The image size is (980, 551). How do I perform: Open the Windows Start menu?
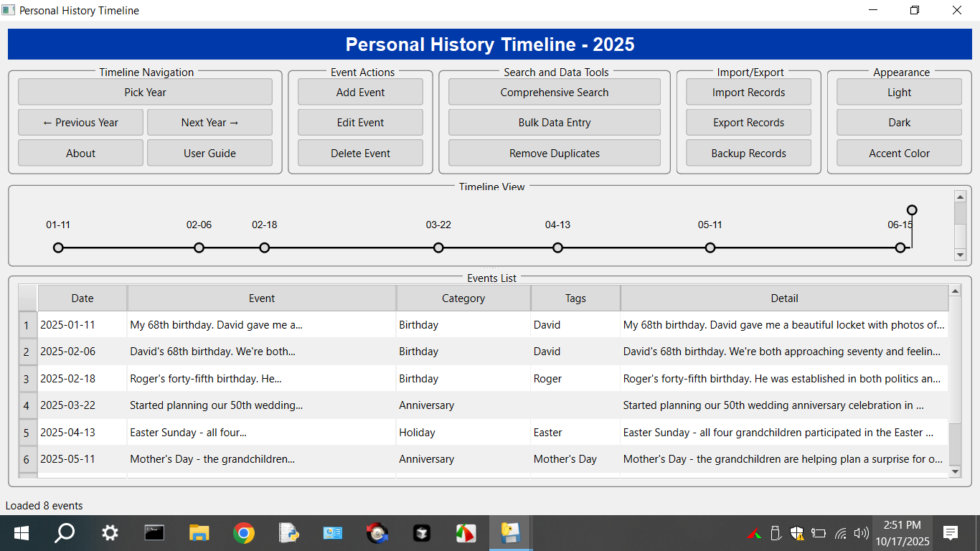point(21,533)
